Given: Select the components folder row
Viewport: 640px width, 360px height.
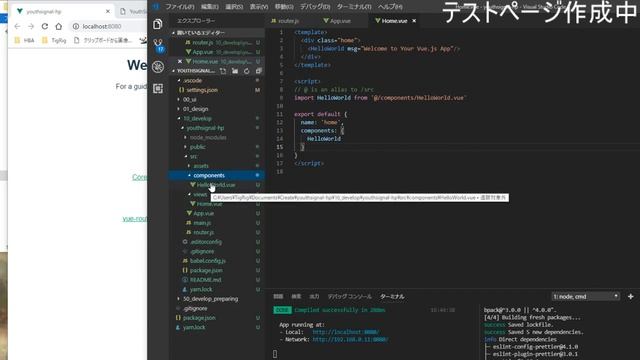Looking at the screenshot, I should tap(217, 176).
